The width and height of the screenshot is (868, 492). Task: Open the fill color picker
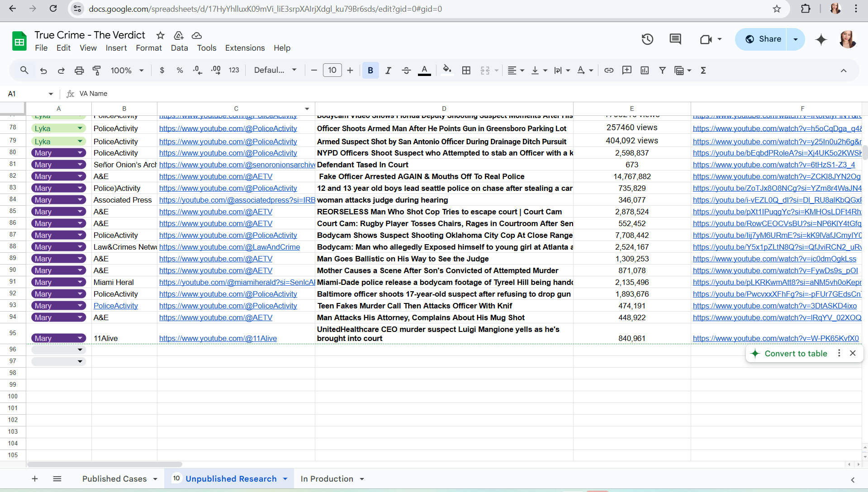click(447, 70)
